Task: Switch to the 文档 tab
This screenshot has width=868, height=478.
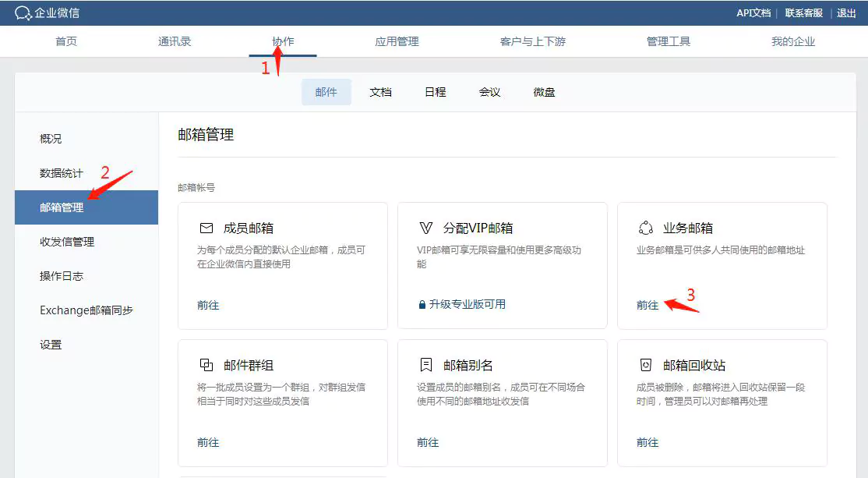Action: point(380,91)
